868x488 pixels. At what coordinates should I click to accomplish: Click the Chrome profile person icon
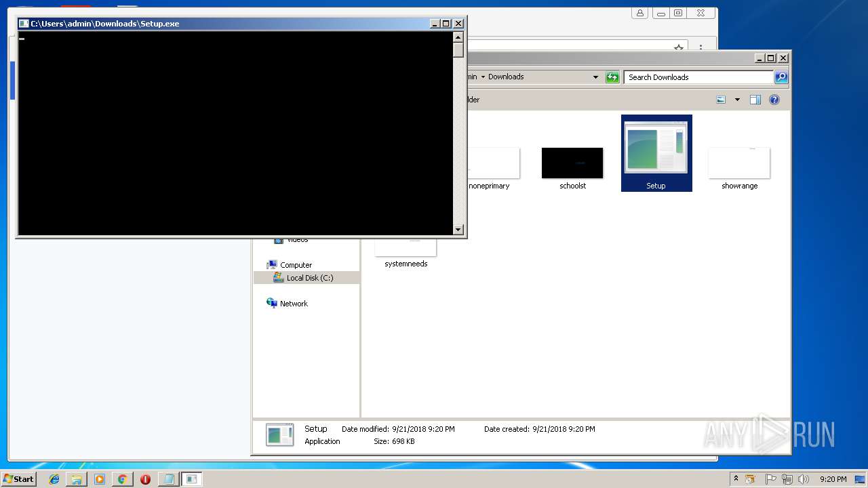(639, 13)
